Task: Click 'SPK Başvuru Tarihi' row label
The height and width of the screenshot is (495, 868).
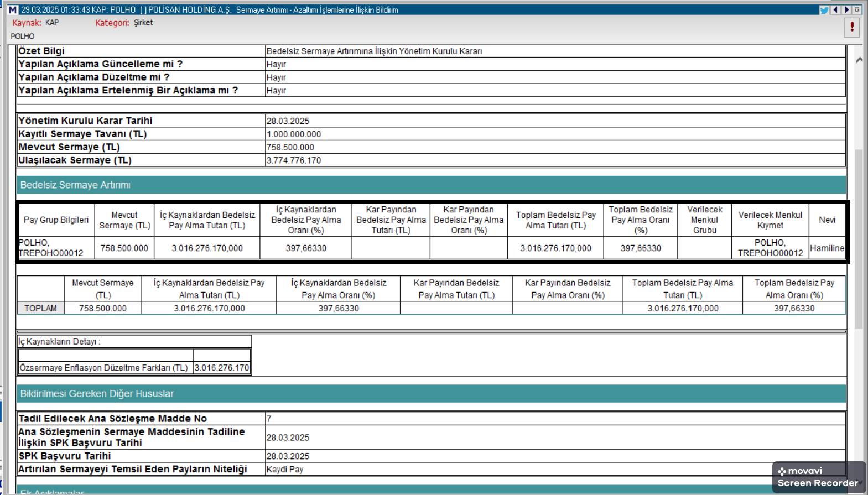Action: 65,456
